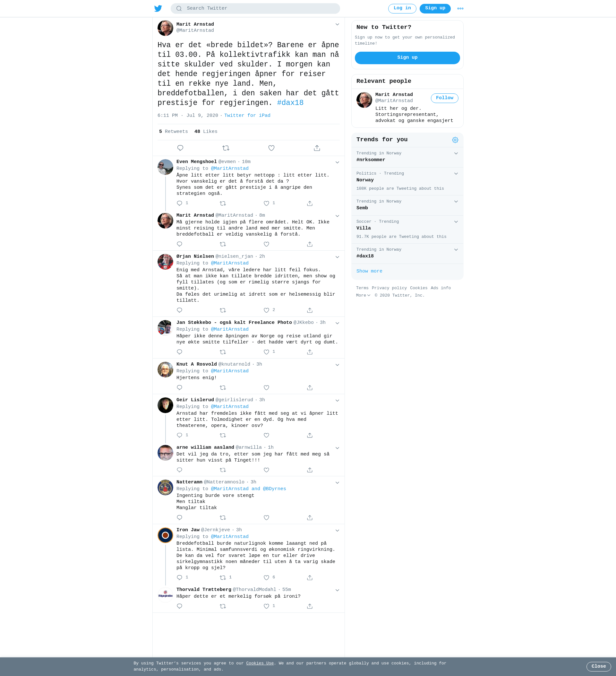The width and height of the screenshot is (616, 676).
Task: Open the three-dot more menu in header
Action: tap(460, 8)
